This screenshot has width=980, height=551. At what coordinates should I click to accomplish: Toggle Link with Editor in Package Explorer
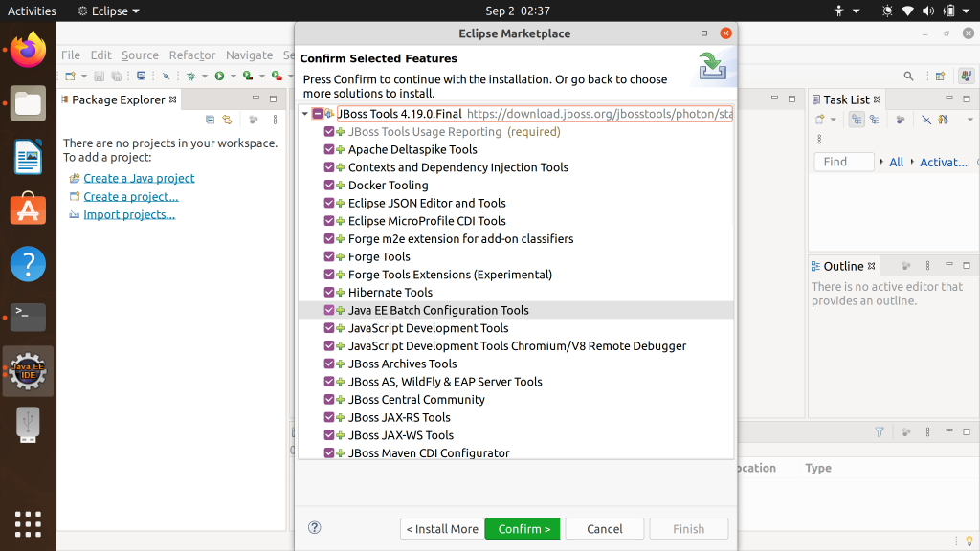click(228, 120)
